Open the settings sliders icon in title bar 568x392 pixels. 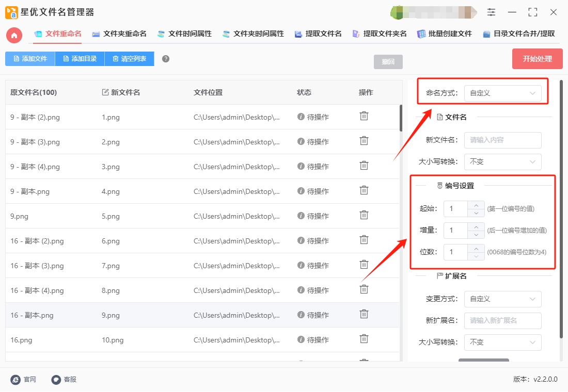pyautogui.click(x=491, y=12)
